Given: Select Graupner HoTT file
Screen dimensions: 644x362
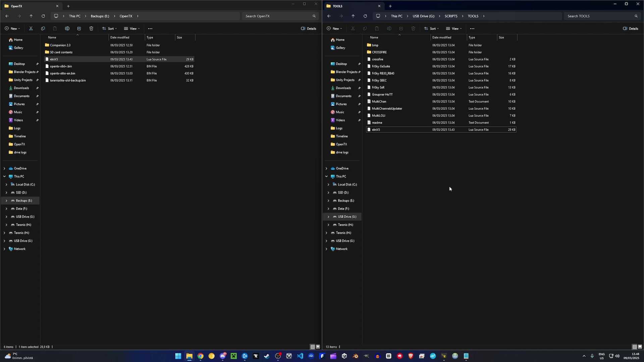Looking at the screenshot, I should 441,95.
